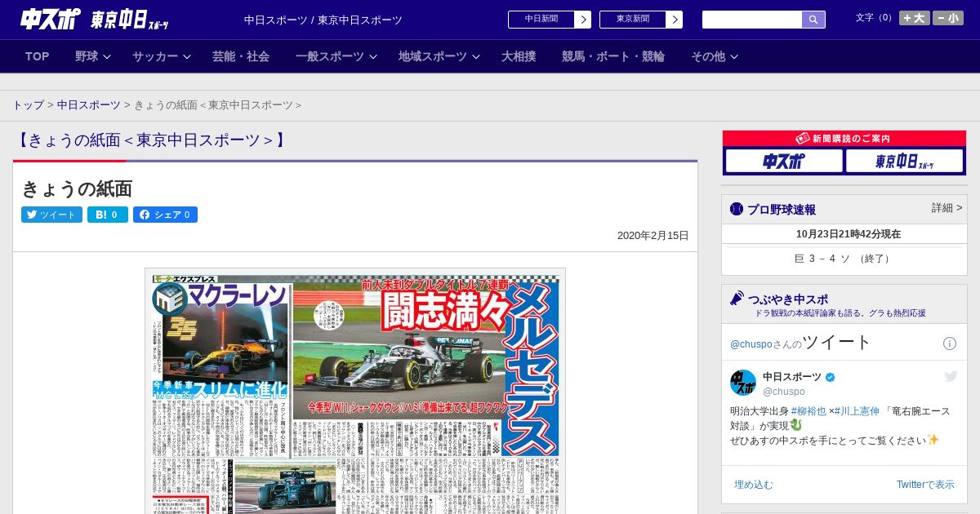Viewport: 980px width, 514px height.
Task: Share on Facebook シェア button
Action: pyautogui.click(x=165, y=215)
